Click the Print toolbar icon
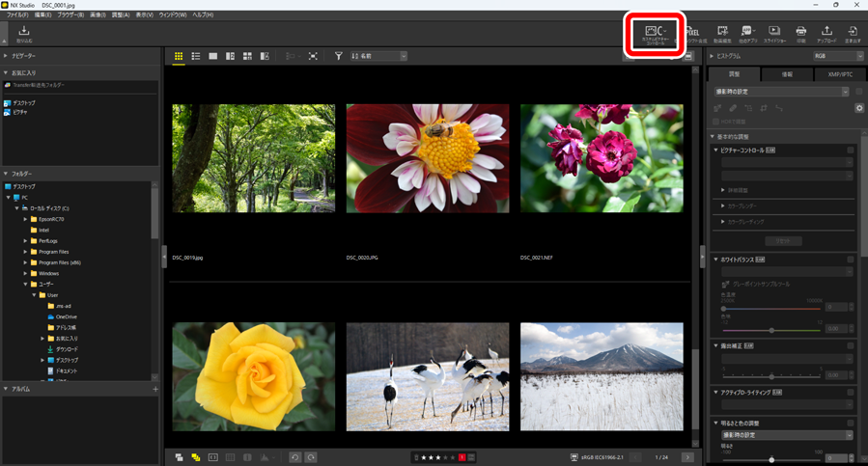 pos(800,35)
